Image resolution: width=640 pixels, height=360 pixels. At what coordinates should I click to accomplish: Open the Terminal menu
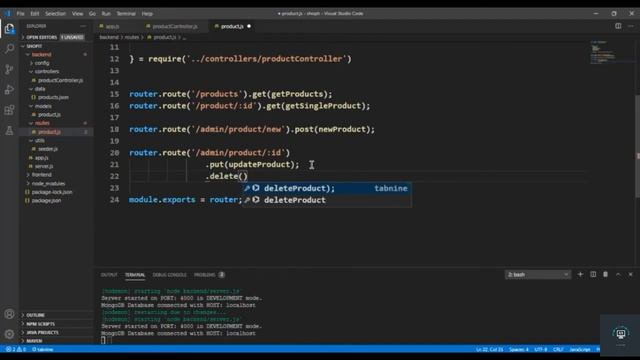(x=126, y=13)
